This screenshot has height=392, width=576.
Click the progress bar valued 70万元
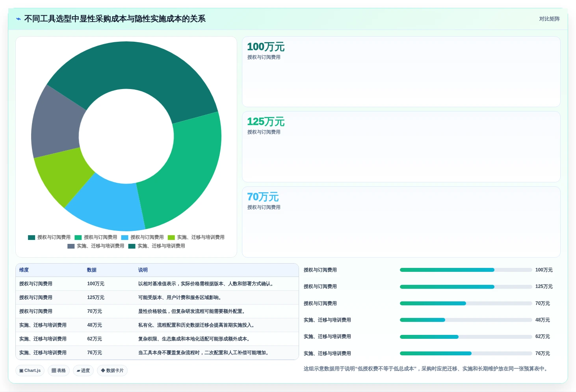point(466,304)
